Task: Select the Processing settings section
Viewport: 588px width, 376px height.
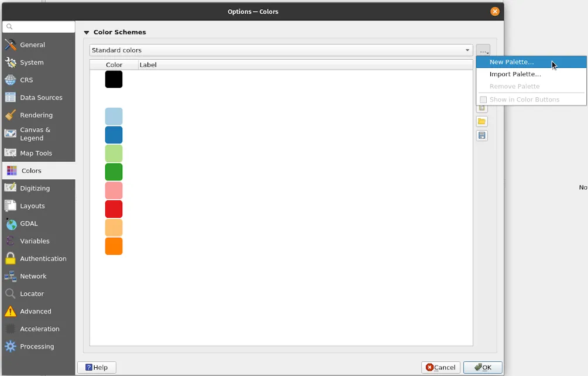Action: tap(36, 346)
